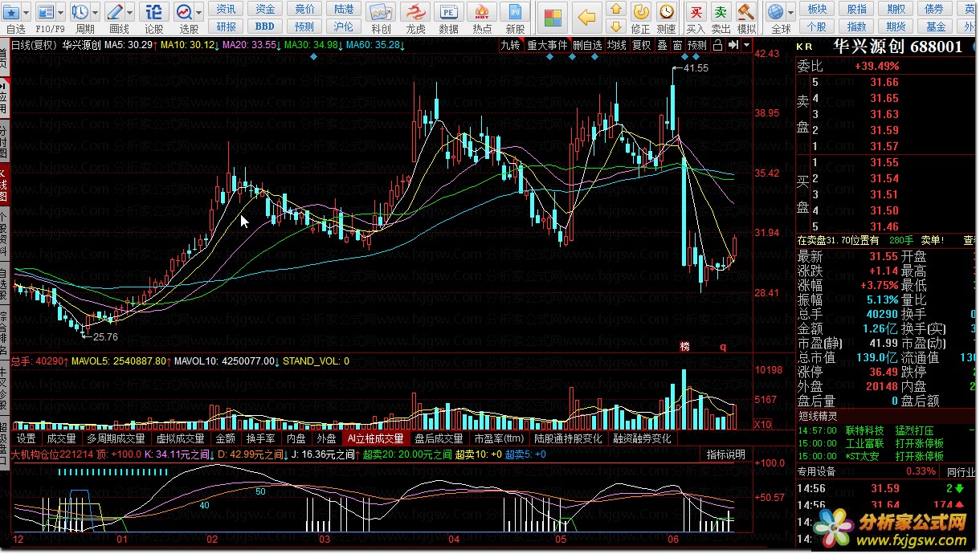Switch to the 陆股通持股变化 tab
Viewport: 980px width, 554px height.
pos(568,438)
